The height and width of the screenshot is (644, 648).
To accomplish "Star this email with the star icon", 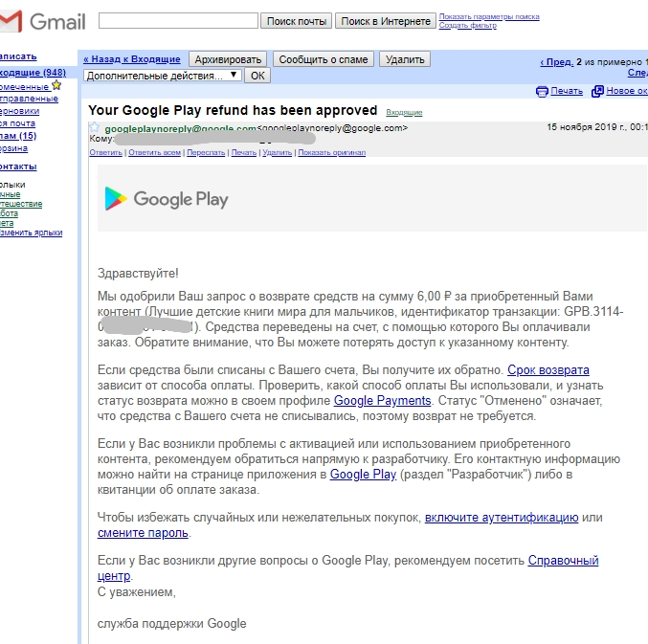I will point(94,127).
